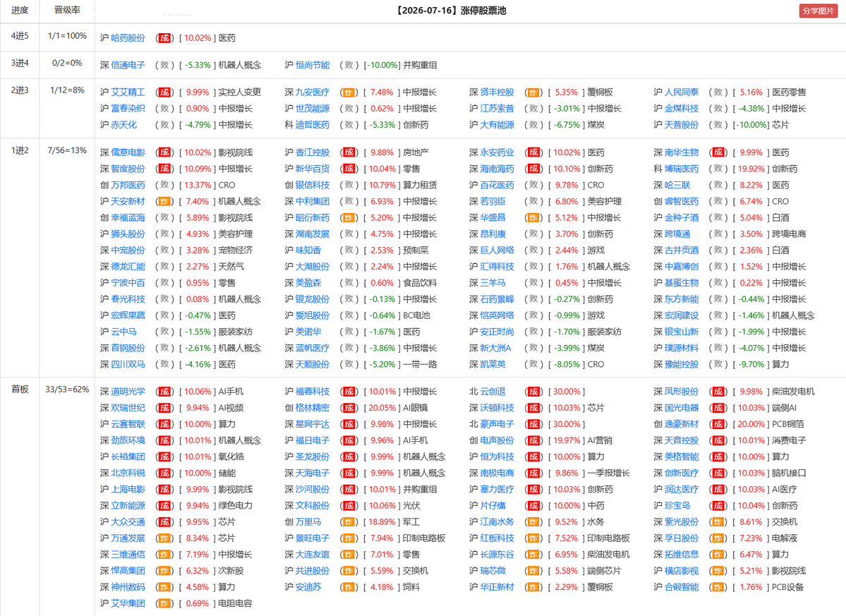Screen dimensions: 846x616
Task: Select the 宠物经济 concept tag
Action: click(x=235, y=250)
